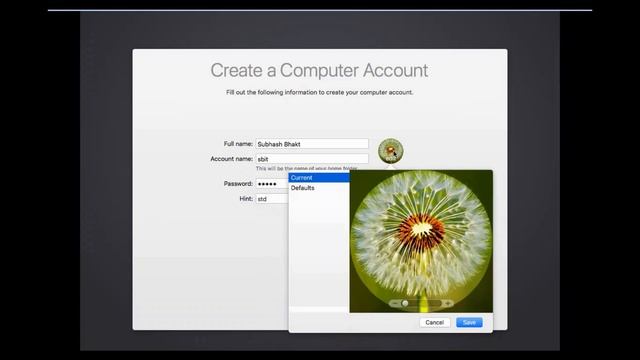This screenshot has height=360, width=640.
Task: Click the Cancel button in picture popup
Action: tap(434, 322)
